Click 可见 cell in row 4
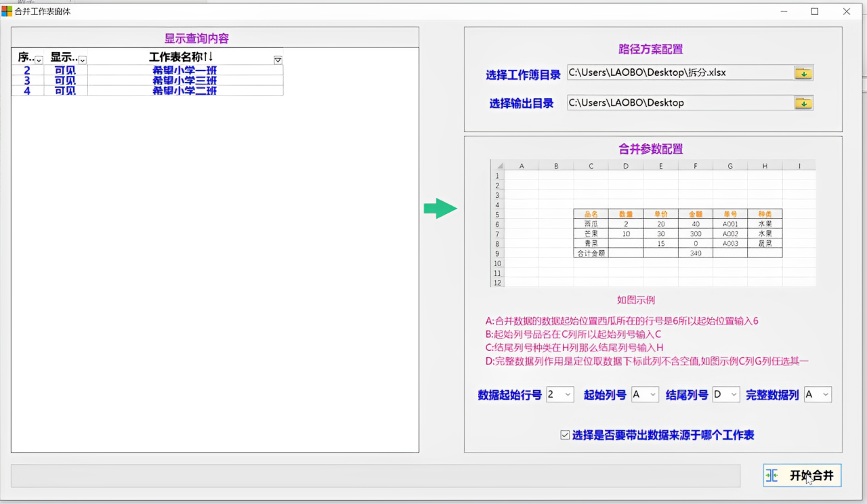The height and width of the screenshot is (504, 867). pyautogui.click(x=66, y=91)
